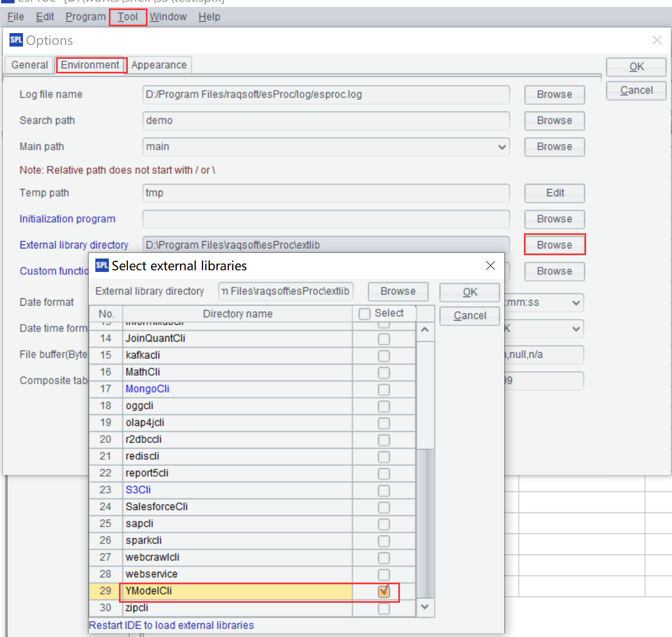This screenshot has height=637, width=672.
Task: Click the SPL icon in Options title bar
Action: click(x=16, y=40)
